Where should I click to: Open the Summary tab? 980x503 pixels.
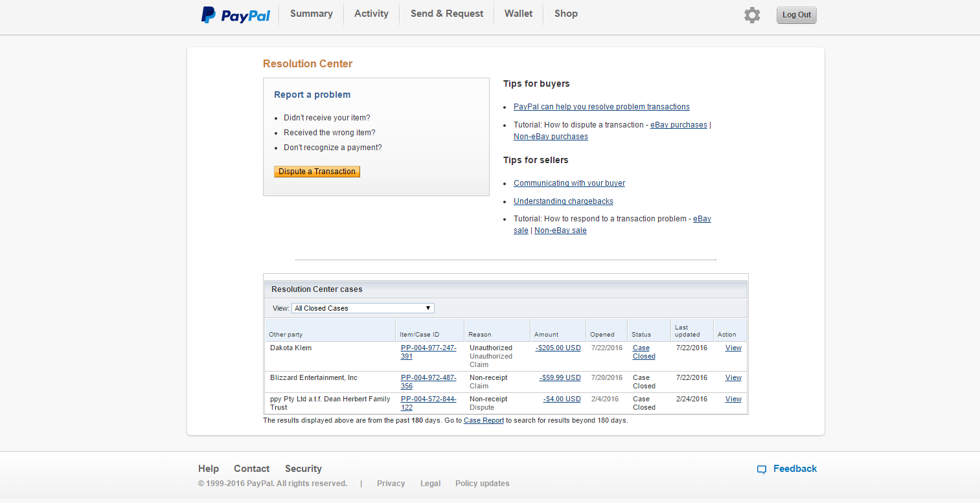(312, 14)
